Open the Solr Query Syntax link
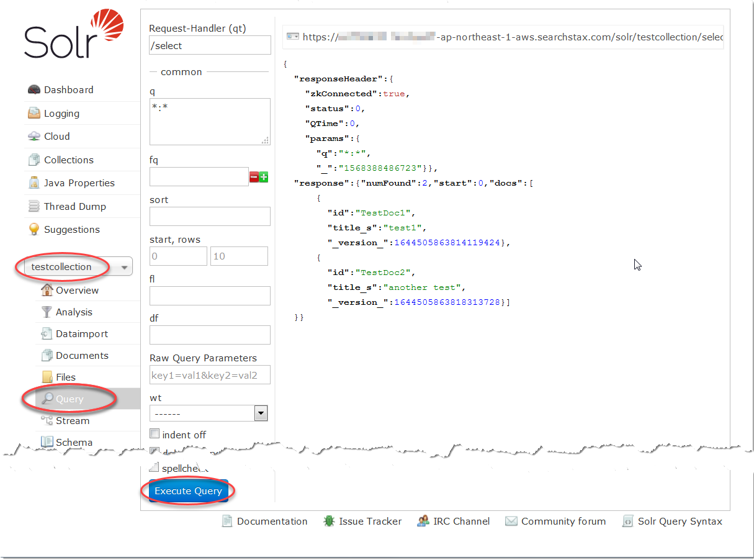754x560 pixels. click(680, 521)
